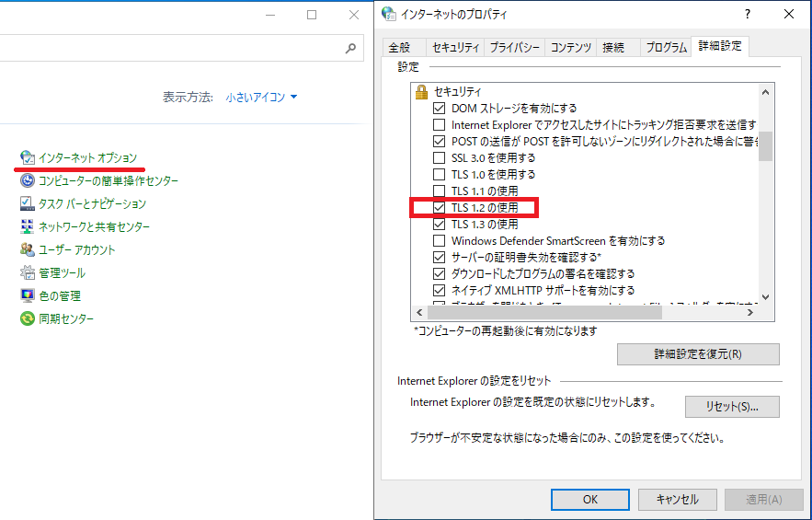The width and height of the screenshot is (812, 520).
Task: Enable the SSL 3.0 checkbox
Action: [439, 158]
